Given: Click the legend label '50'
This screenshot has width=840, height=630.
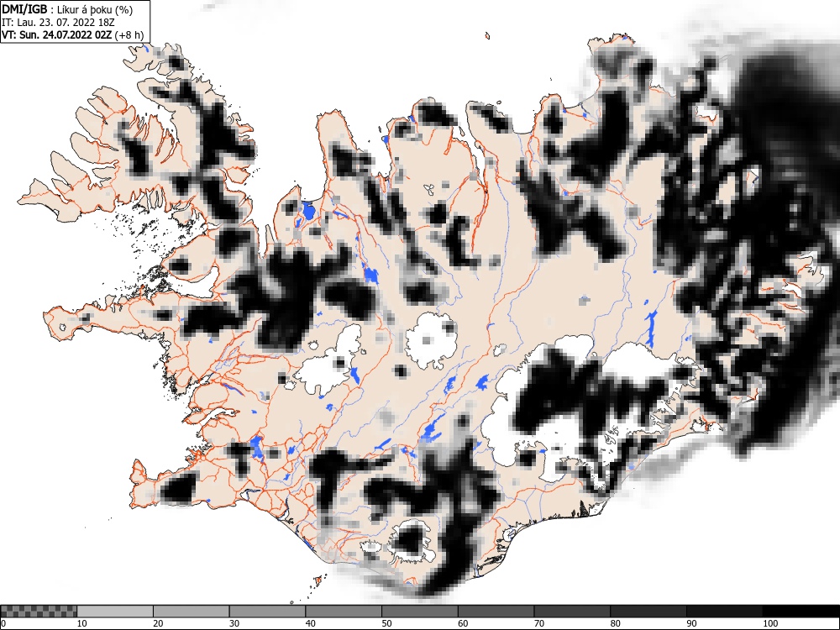Looking at the screenshot, I should pos(386,623).
